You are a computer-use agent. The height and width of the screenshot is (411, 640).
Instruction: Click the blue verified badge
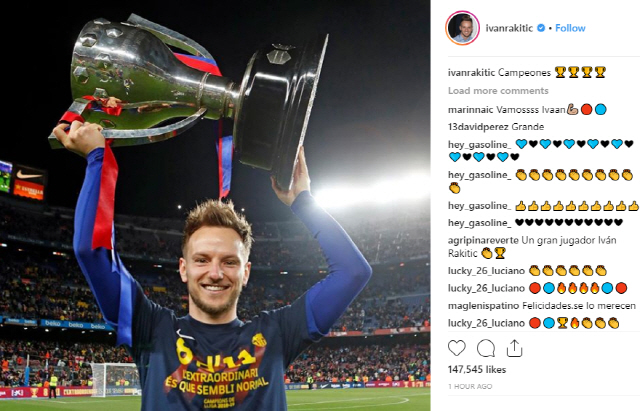tap(541, 28)
